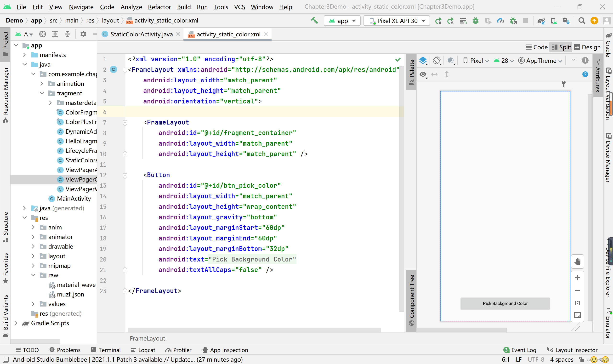613x364 pixels.
Task: Open the Profiler tool window
Action: pyautogui.click(x=178, y=350)
